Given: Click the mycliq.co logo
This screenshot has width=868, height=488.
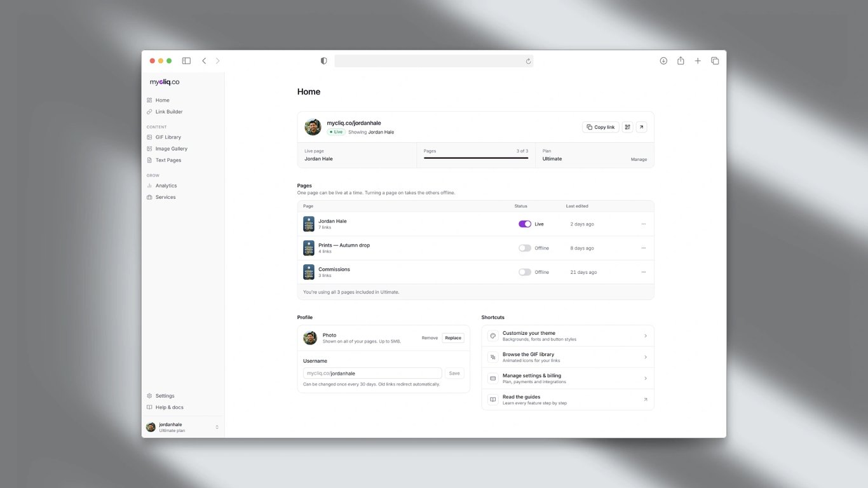Looking at the screenshot, I should pos(165,82).
